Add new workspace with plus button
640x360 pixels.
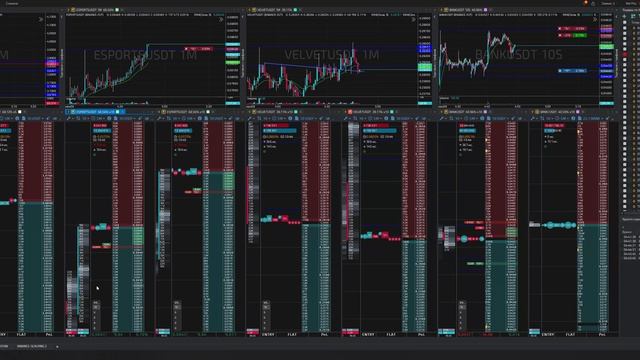(x=57, y=347)
